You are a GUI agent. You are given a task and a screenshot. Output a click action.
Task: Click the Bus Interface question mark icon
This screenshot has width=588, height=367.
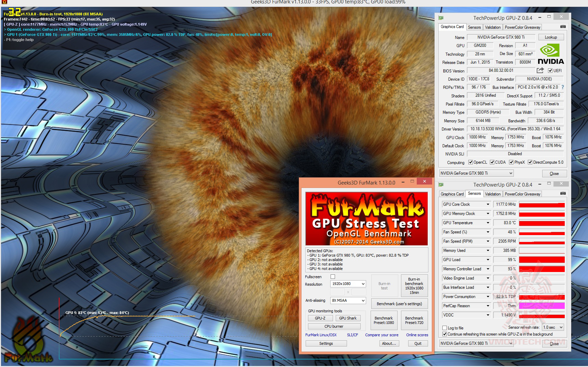click(x=563, y=87)
